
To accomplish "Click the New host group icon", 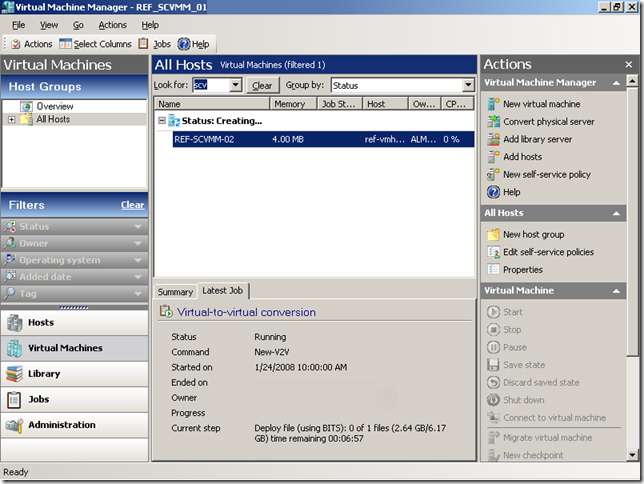I will 493,235.
